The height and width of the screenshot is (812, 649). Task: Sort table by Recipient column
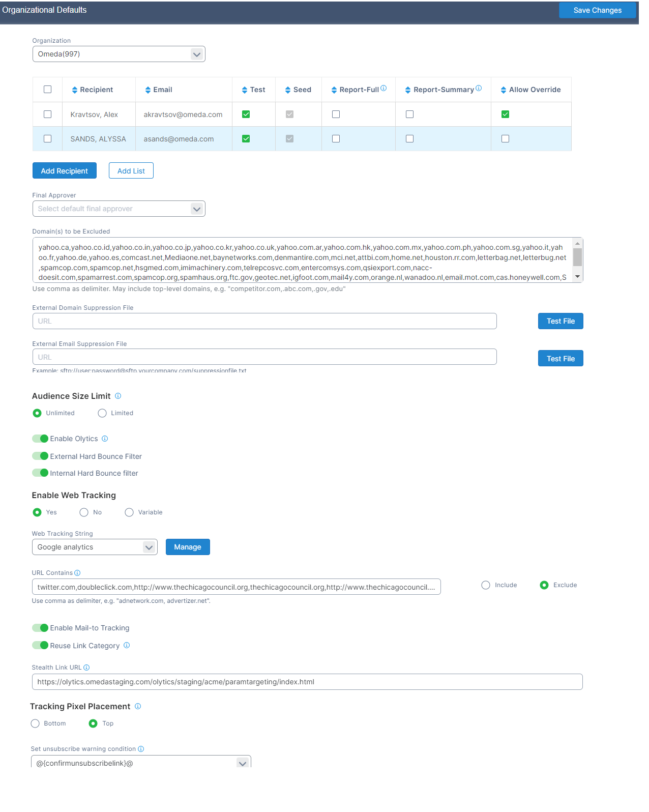pyautogui.click(x=93, y=90)
